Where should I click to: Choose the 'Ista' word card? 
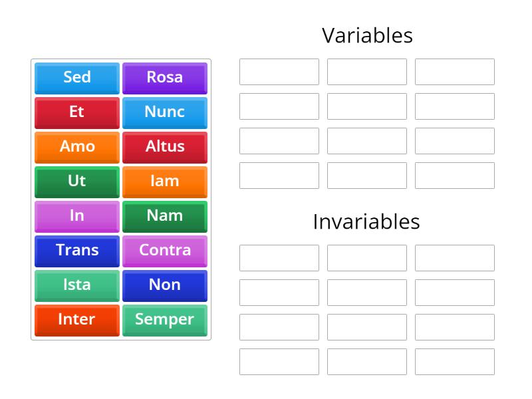click(76, 285)
